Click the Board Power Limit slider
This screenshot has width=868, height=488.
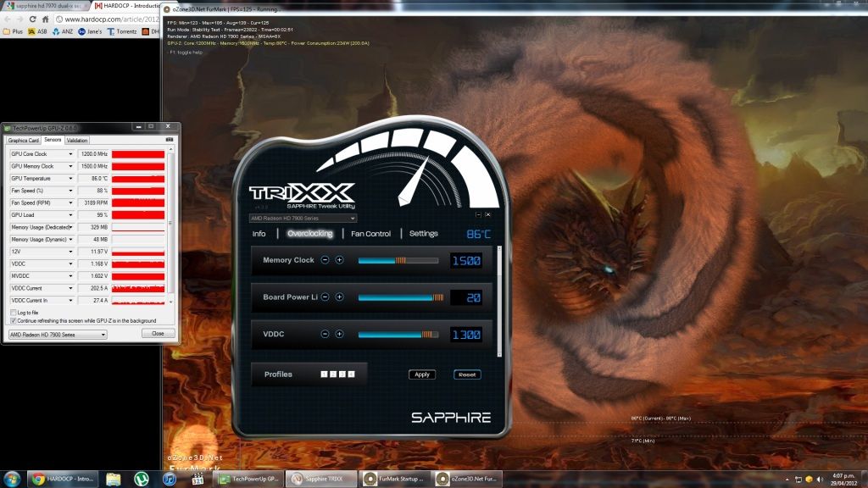tap(401, 297)
